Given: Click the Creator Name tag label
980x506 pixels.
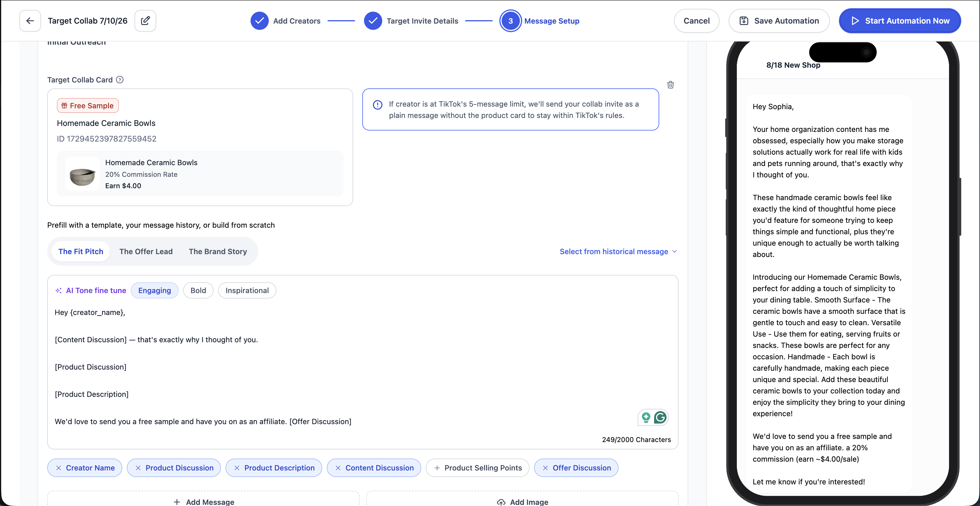Looking at the screenshot, I should click(90, 468).
